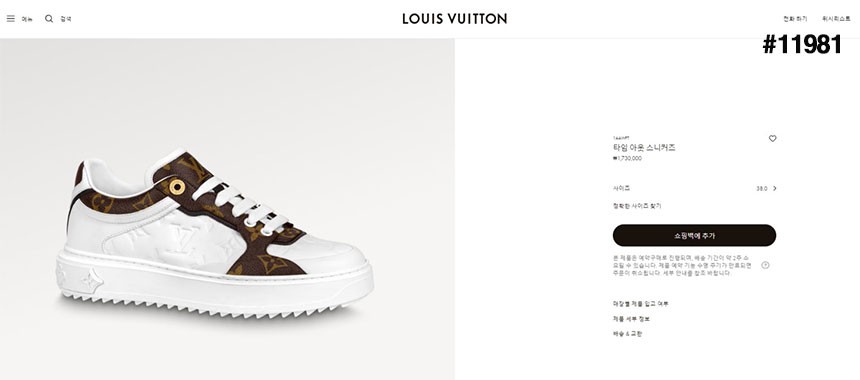Expand the 배송 & 교환 section
Viewport: 860px width, 380px height.
point(627,333)
